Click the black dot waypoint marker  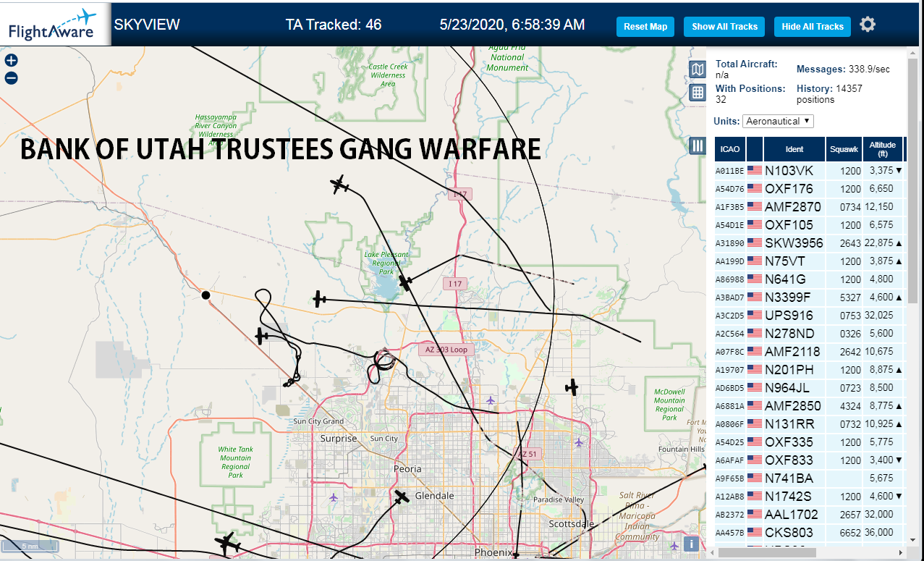coord(205,295)
